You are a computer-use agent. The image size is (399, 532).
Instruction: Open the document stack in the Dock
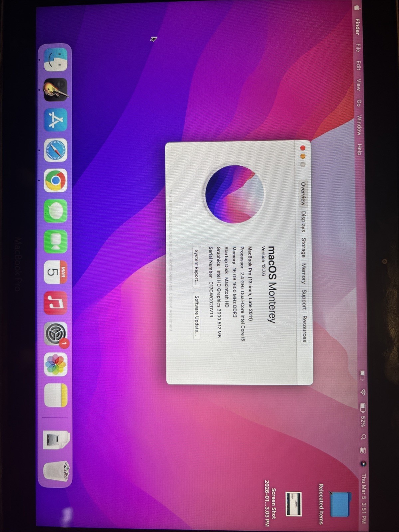(x=56, y=440)
